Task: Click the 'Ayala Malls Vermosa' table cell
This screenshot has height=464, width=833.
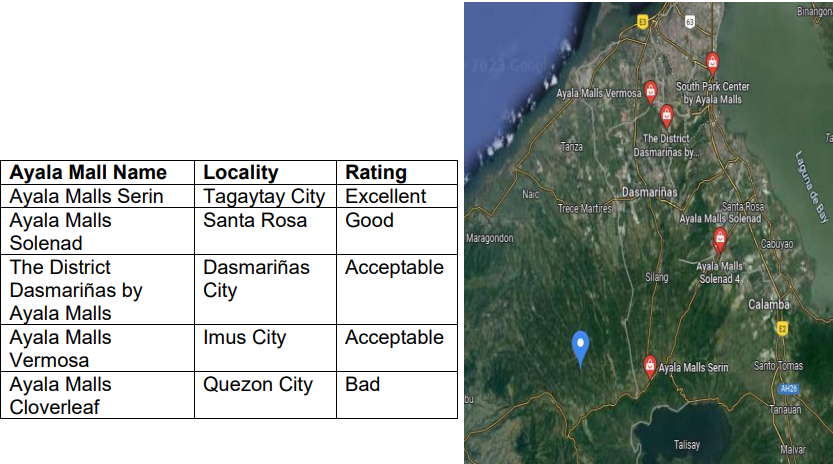Action: (98, 348)
